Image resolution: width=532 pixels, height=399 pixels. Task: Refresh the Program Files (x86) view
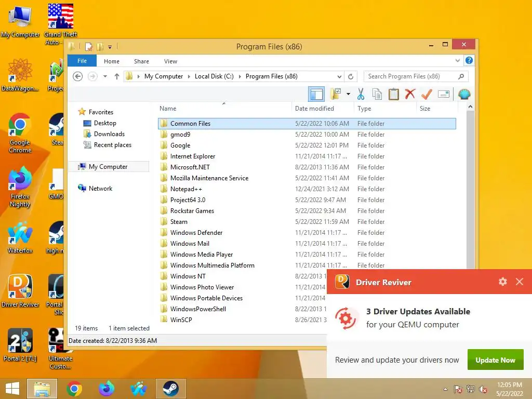(351, 77)
